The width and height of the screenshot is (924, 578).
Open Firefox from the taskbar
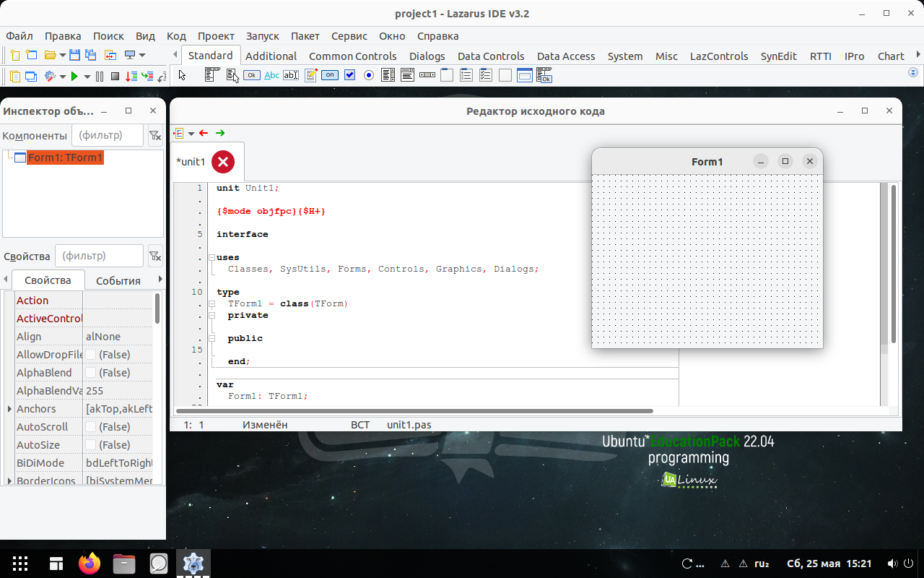click(x=90, y=564)
